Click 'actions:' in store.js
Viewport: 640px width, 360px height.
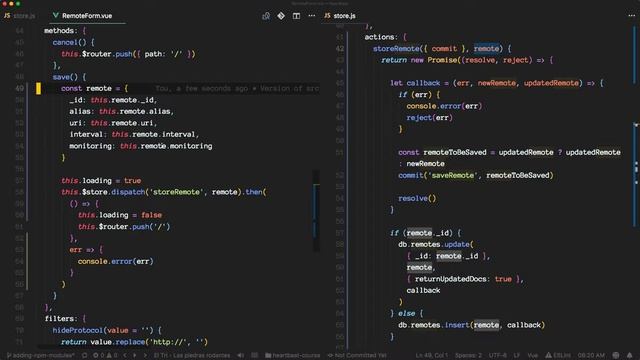(381, 37)
